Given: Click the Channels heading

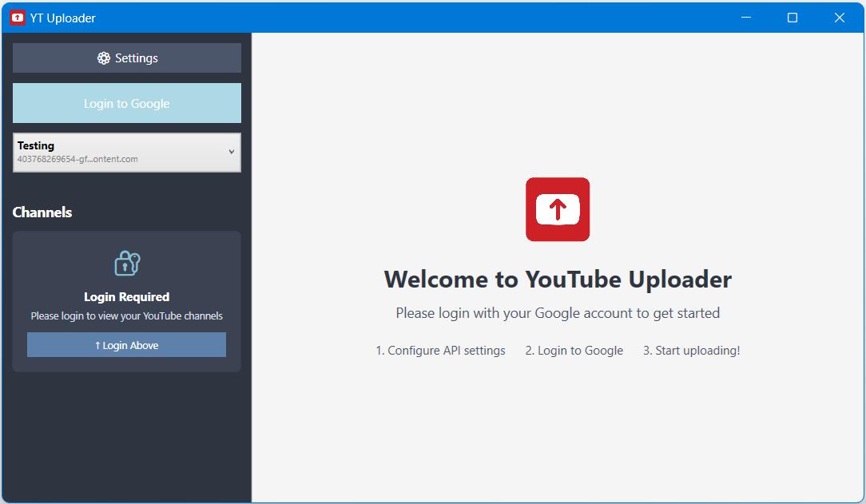Looking at the screenshot, I should pos(42,212).
